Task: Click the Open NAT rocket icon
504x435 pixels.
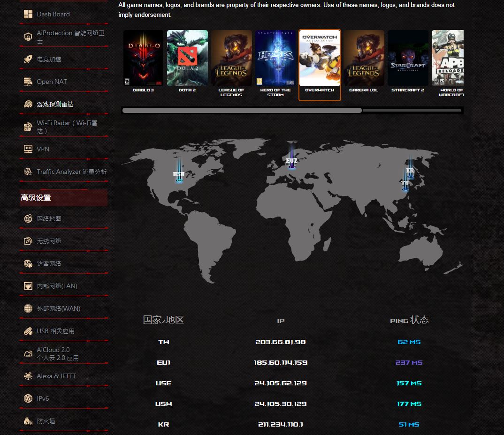Action: (x=28, y=82)
